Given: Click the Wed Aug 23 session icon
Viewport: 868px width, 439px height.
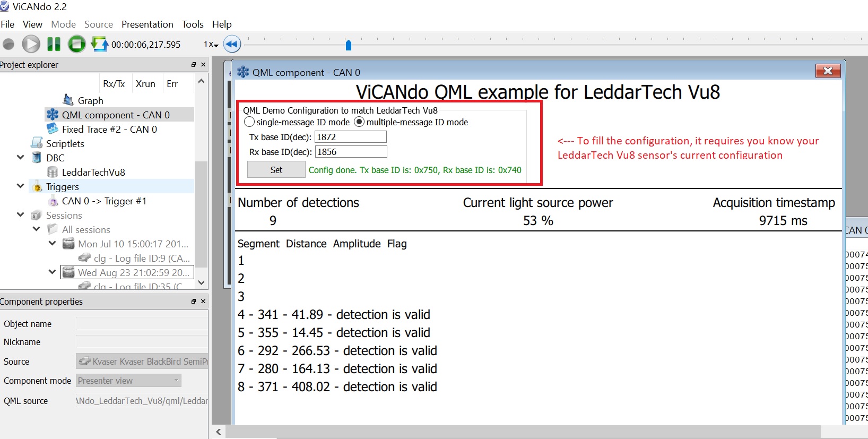Looking at the screenshot, I should pos(68,272).
